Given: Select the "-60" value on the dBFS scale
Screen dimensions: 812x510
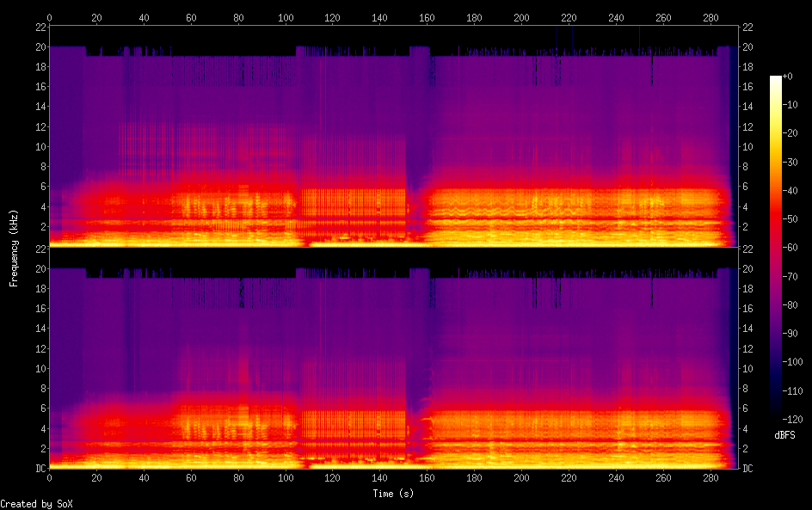Looking at the screenshot, I should pyautogui.click(x=790, y=248).
